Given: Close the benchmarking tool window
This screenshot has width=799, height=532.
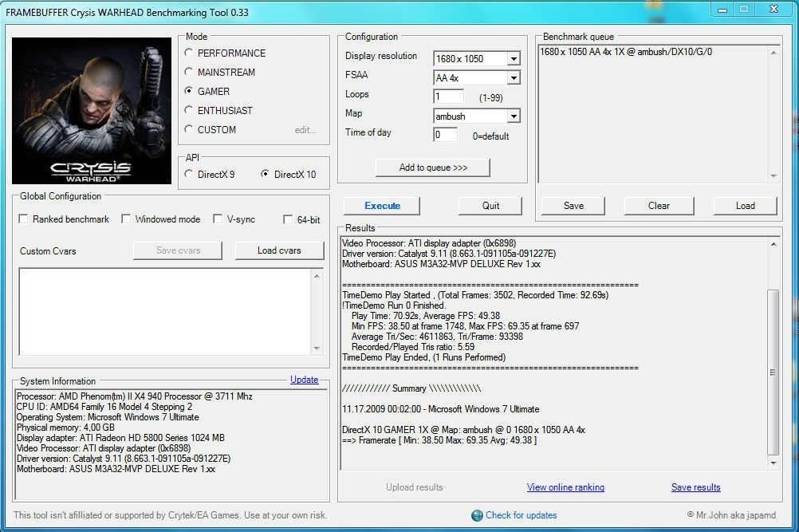Looking at the screenshot, I should tap(773, 10).
